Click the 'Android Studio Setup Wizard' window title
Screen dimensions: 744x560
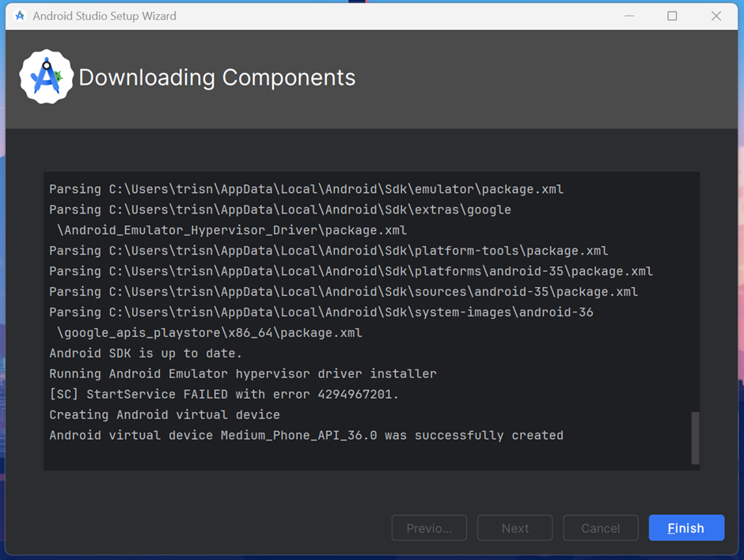[104, 16]
